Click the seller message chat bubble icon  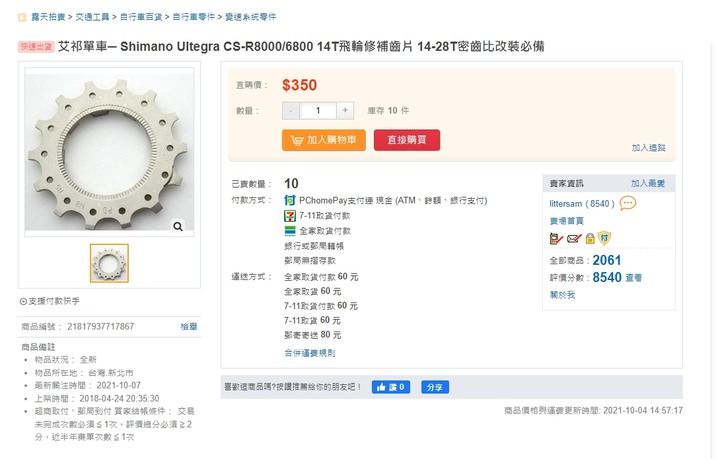coord(628,203)
